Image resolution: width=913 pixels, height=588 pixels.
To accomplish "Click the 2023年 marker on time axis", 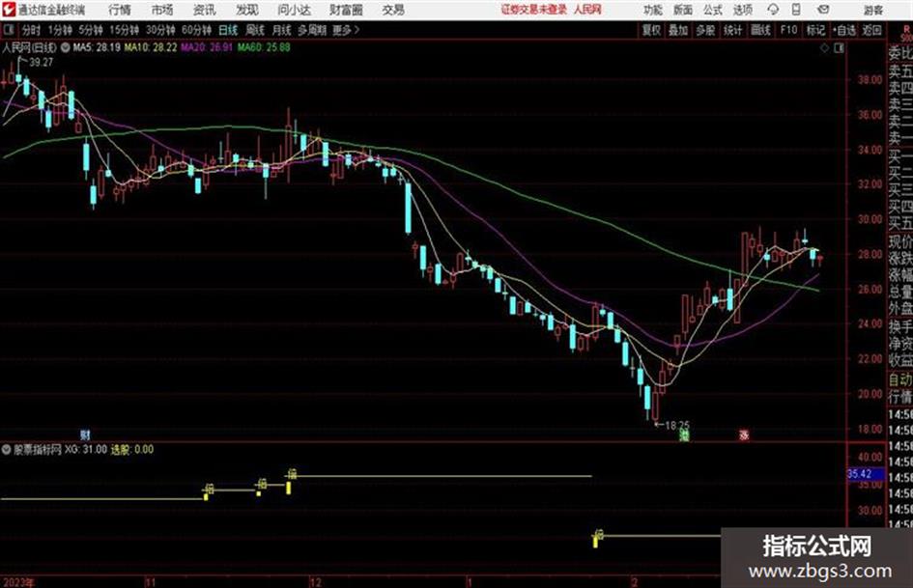I will point(18,582).
